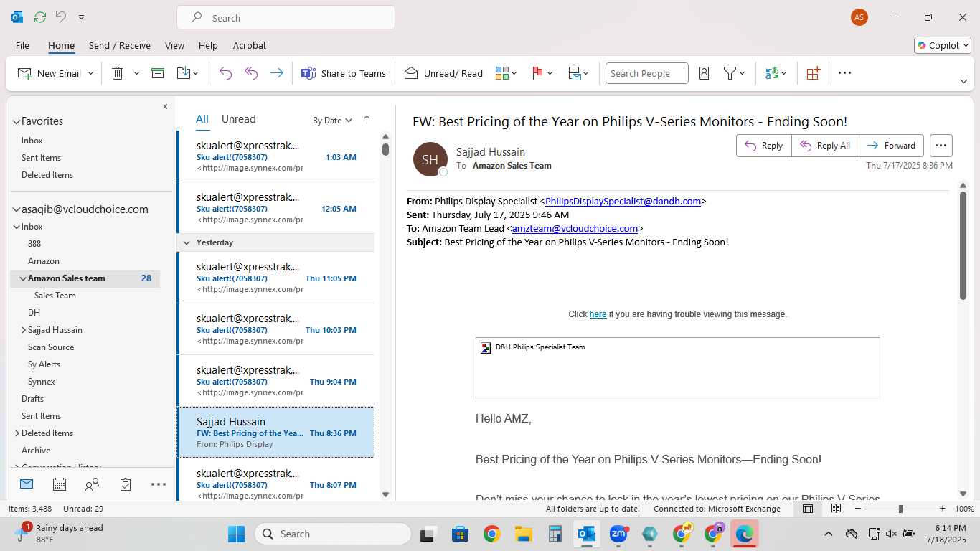980x551 pixels.
Task: Collapse the Favorites section
Action: point(17,121)
